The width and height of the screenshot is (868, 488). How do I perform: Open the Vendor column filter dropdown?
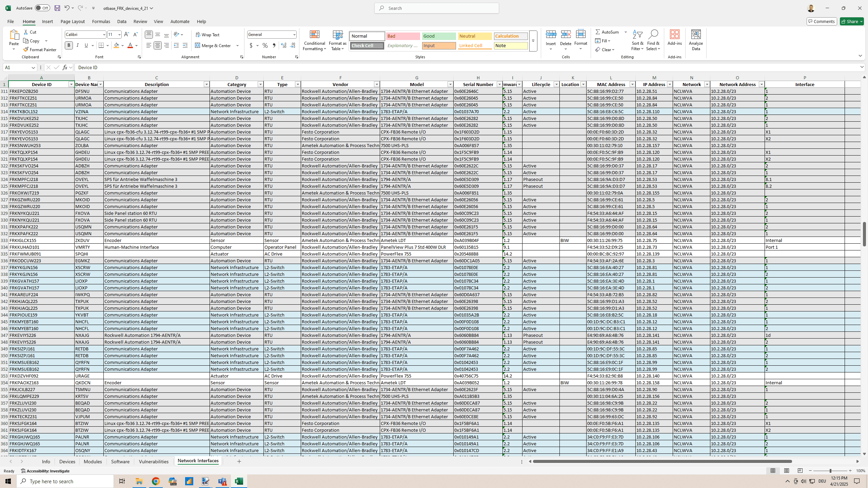click(x=376, y=84)
